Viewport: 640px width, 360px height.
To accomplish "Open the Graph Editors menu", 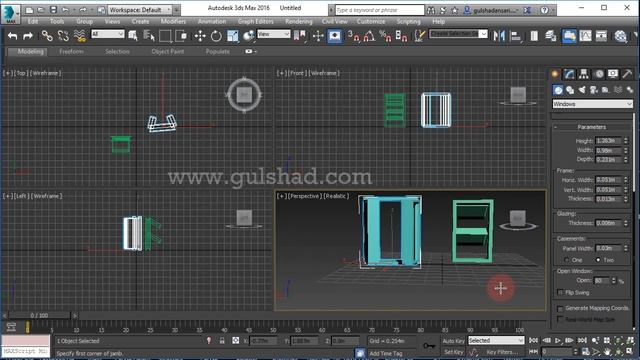I will click(x=256, y=21).
